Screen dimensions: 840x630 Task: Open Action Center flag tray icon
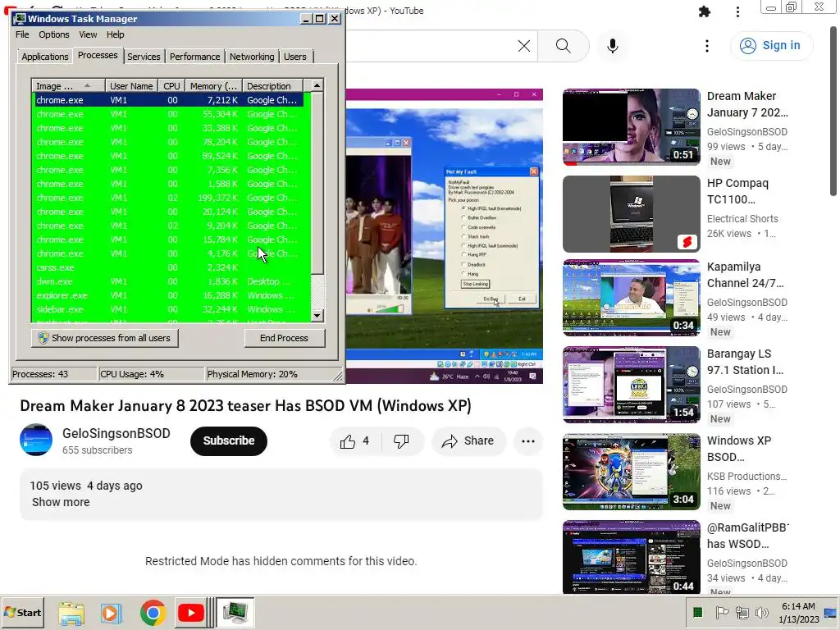click(722, 612)
